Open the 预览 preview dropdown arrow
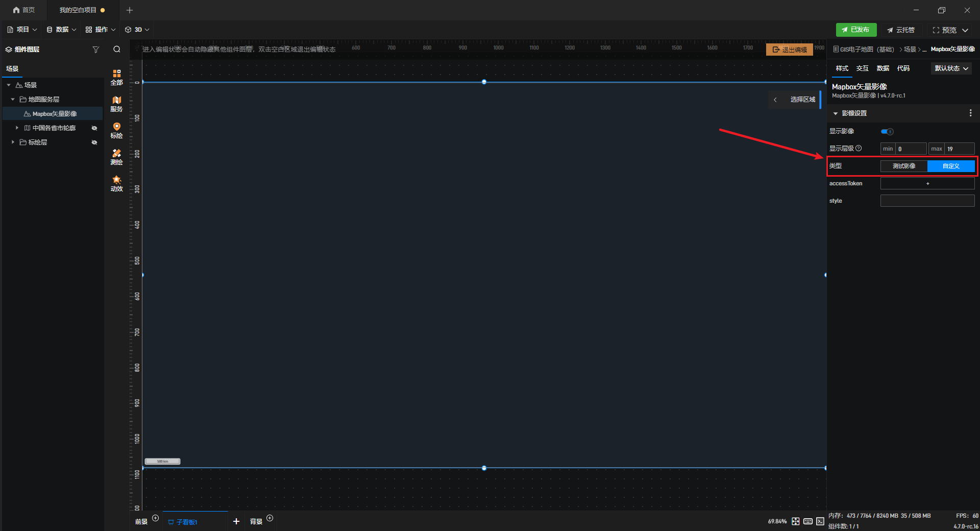Screen dimensions: 980x531 tap(965, 30)
